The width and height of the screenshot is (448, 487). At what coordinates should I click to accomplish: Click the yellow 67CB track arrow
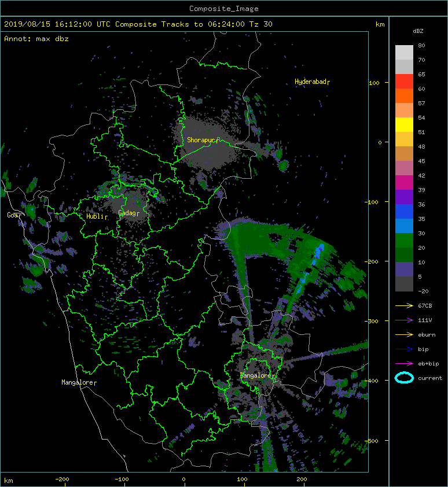[x=404, y=305]
